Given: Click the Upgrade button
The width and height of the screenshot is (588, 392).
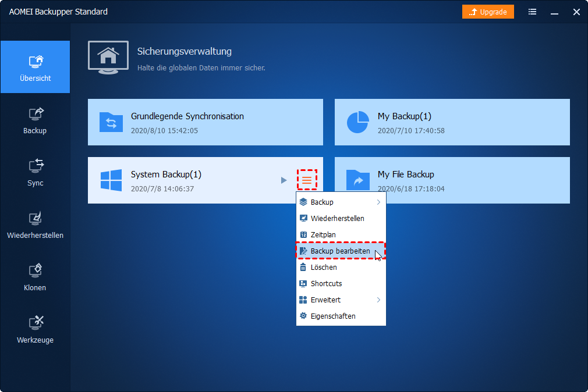Looking at the screenshot, I should pyautogui.click(x=488, y=12).
